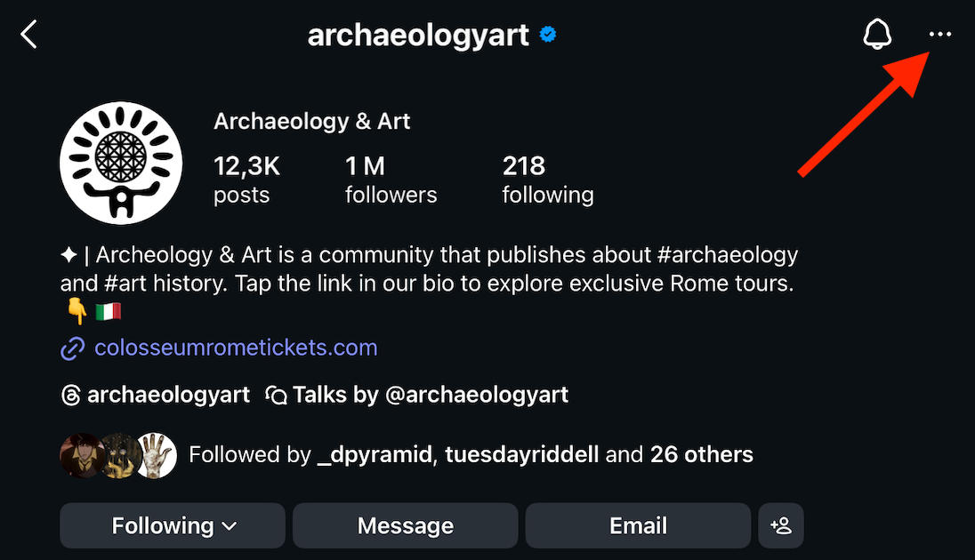Open _dpyramid's profile from followed by

tap(375, 455)
